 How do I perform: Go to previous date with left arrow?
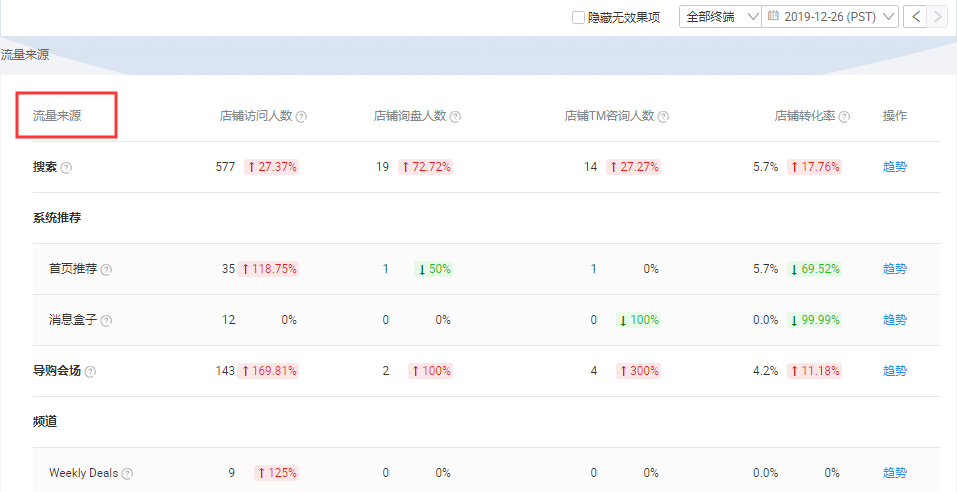pos(914,17)
